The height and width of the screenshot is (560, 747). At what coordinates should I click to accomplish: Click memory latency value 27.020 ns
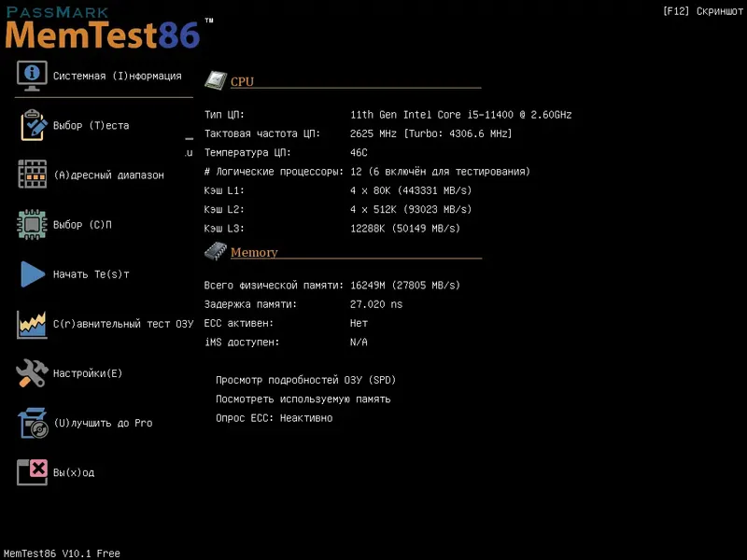[x=376, y=304]
